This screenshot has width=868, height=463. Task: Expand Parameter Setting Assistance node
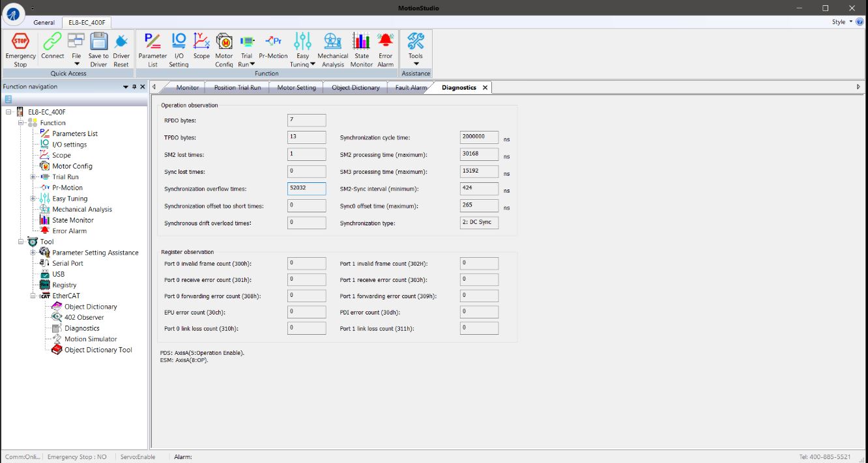pyautogui.click(x=33, y=253)
